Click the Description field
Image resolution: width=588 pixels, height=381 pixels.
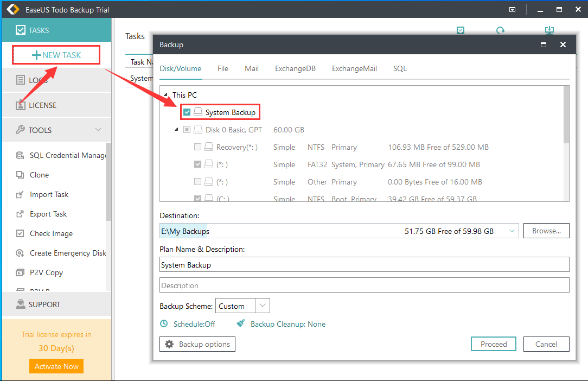364,285
